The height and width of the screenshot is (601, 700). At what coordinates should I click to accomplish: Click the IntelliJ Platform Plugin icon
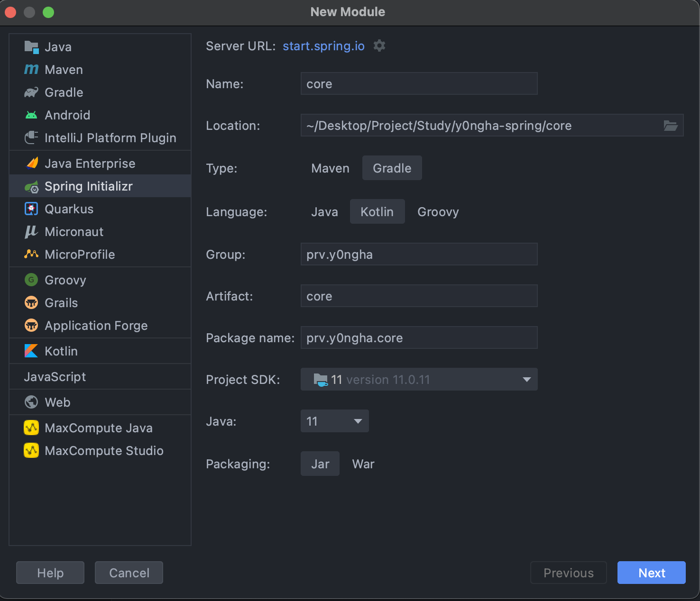[31, 138]
